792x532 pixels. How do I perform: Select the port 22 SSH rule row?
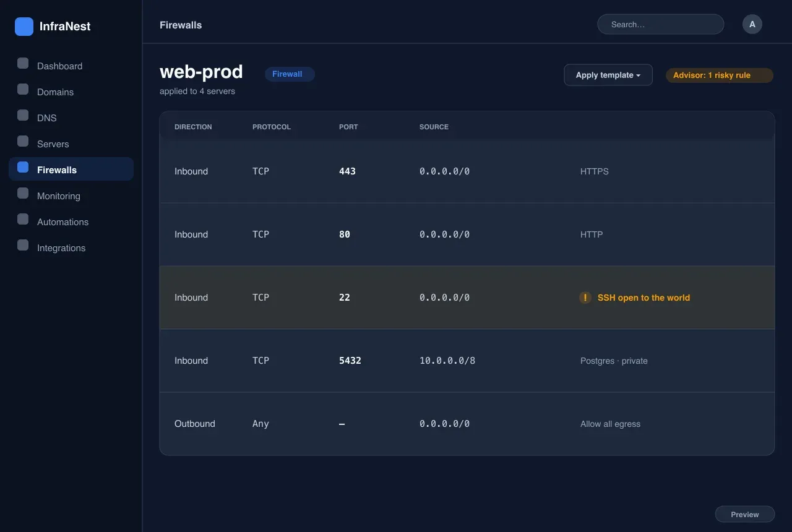click(467, 298)
